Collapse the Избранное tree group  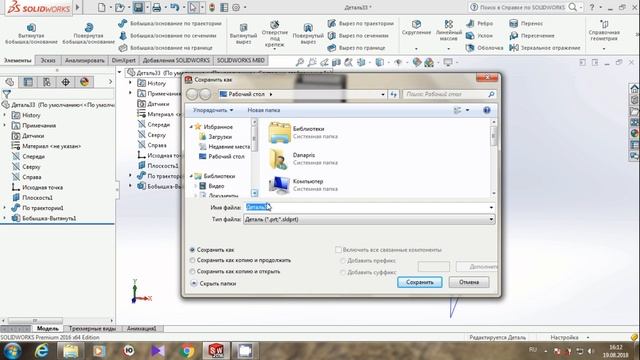[191, 127]
